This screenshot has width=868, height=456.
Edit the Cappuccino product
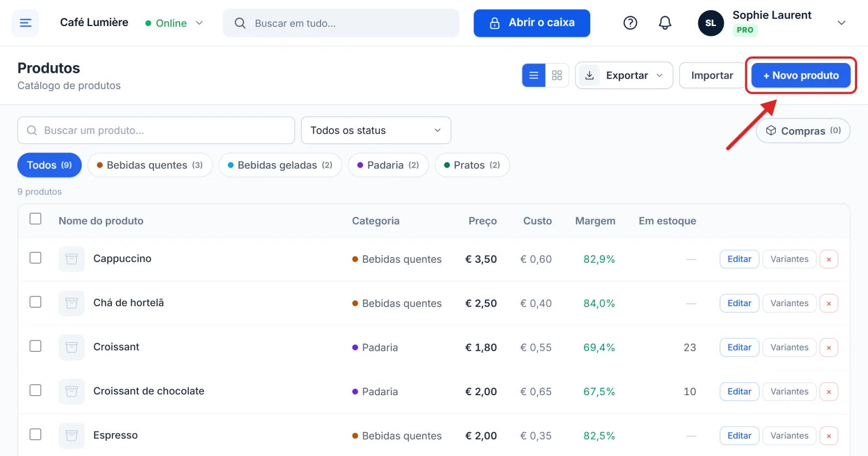tap(739, 259)
